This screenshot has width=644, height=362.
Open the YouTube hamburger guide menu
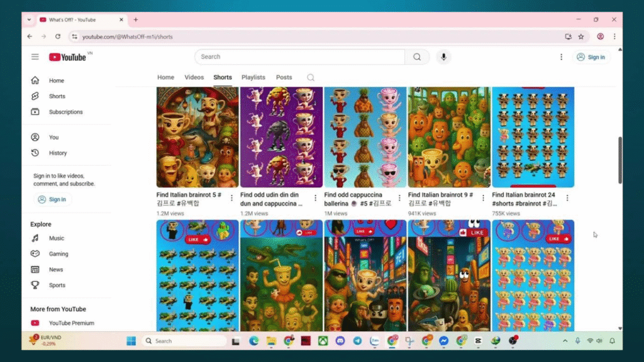(x=35, y=57)
